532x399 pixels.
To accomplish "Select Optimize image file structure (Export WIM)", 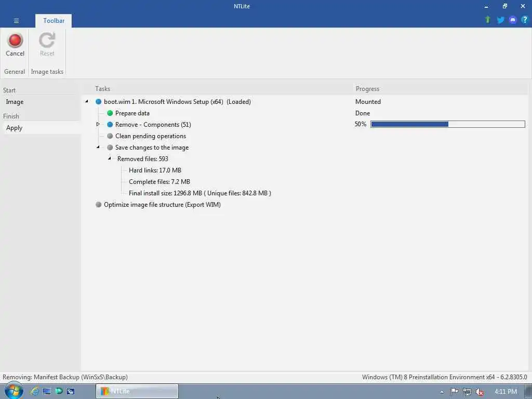I will tap(162, 205).
